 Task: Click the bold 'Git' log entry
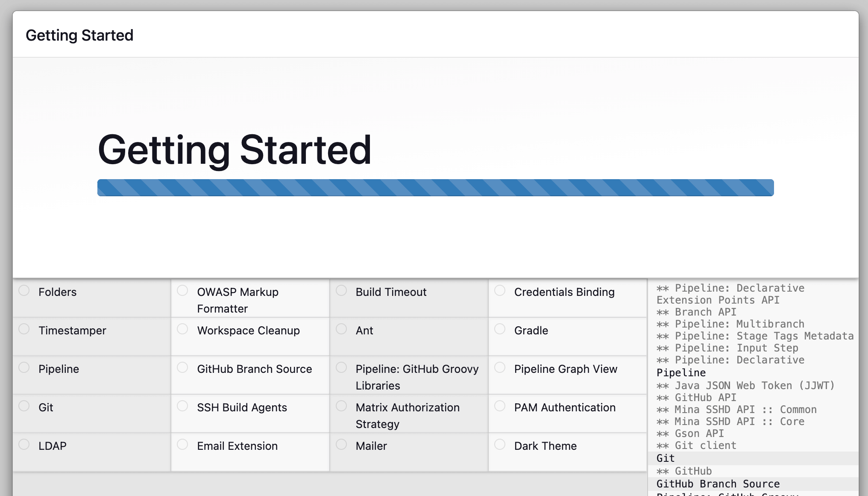tap(666, 458)
